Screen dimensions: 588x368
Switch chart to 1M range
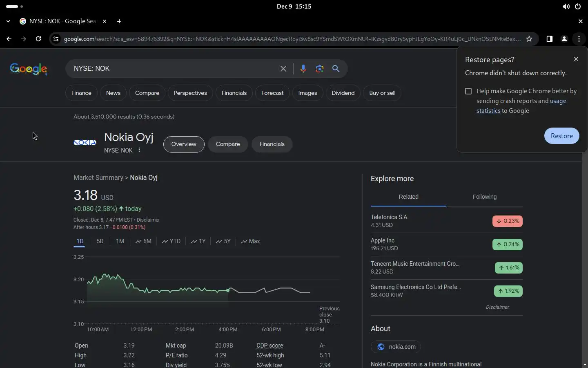(x=120, y=241)
